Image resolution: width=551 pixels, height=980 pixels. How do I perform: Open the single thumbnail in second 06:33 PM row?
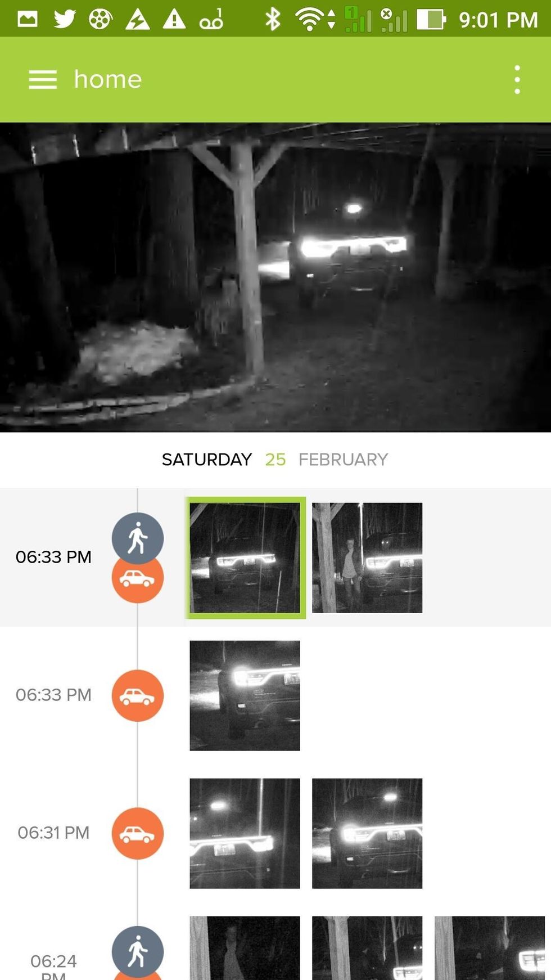(245, 695)
